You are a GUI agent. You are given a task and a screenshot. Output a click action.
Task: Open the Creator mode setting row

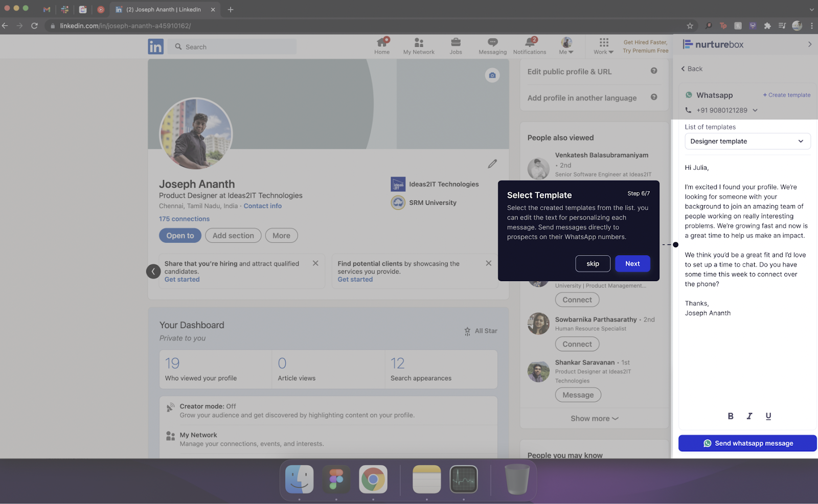pos(328,410)
